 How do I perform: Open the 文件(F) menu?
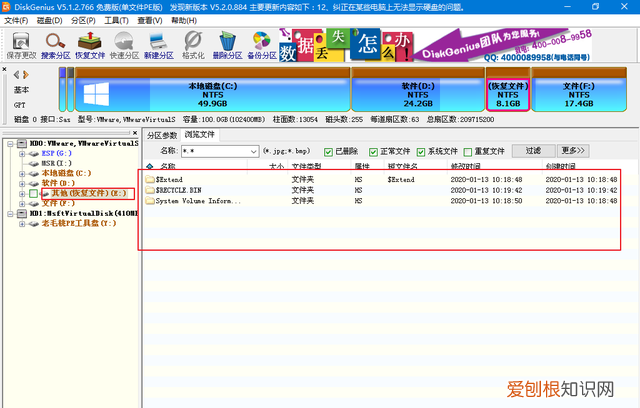coord(16,20)
